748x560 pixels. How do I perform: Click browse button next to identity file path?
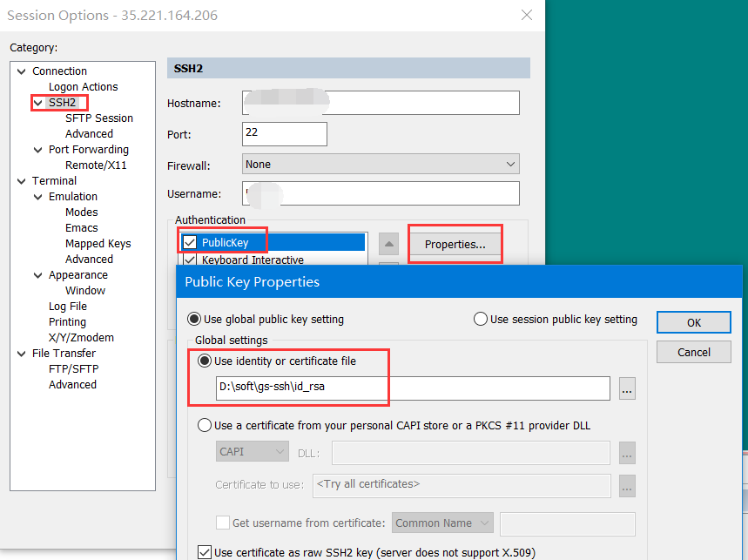[x=627, y=388]
